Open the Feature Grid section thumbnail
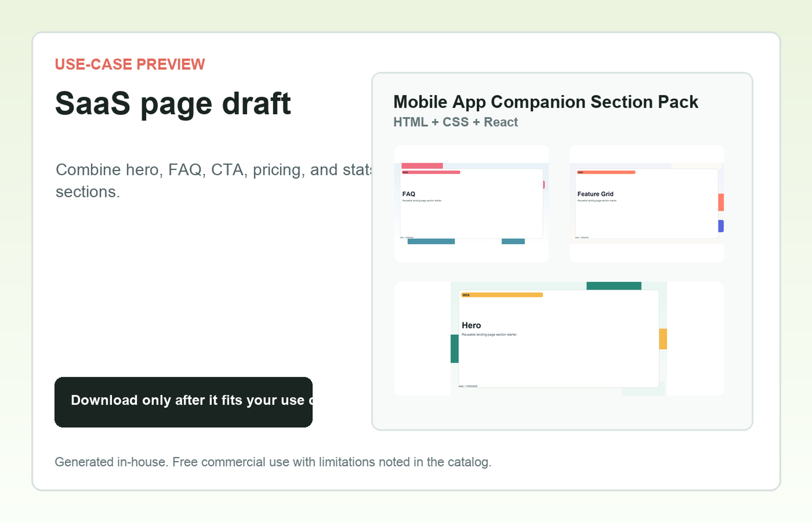812x522 pixels. tap(647, 203)
